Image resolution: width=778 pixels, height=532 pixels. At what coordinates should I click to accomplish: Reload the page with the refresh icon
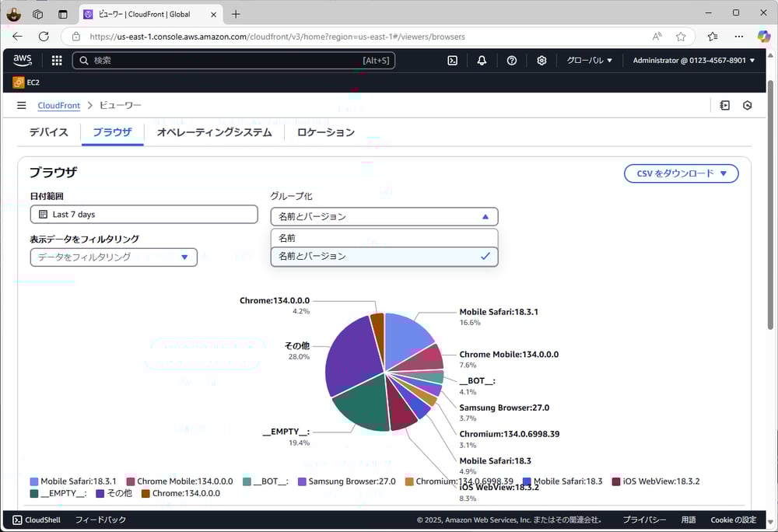(44, 37)
